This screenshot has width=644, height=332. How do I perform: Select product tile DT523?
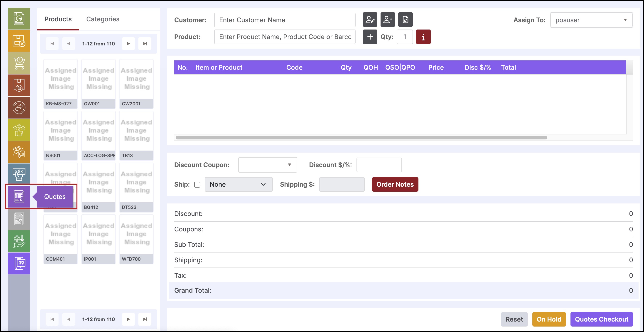pyautogui.click(x=136, y=188)
